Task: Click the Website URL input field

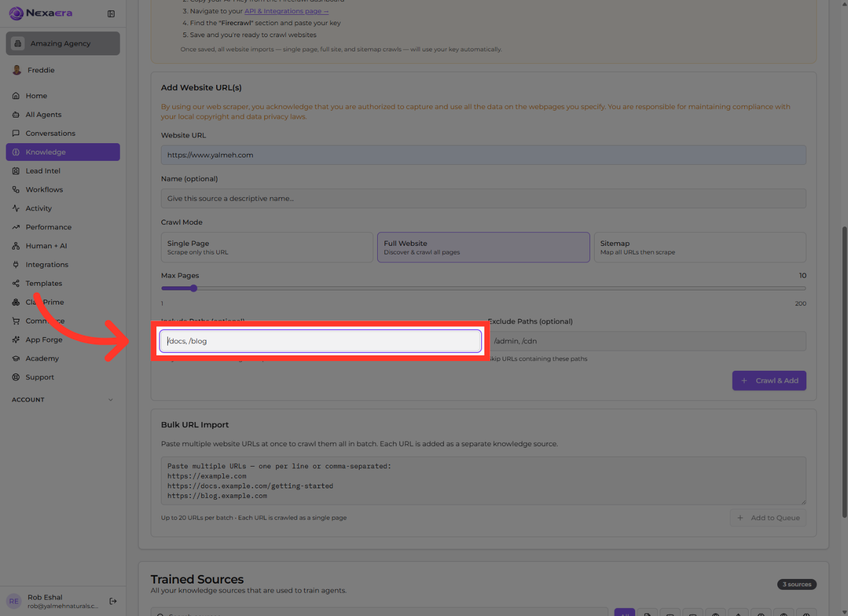Action: click(x=483, y=155)
